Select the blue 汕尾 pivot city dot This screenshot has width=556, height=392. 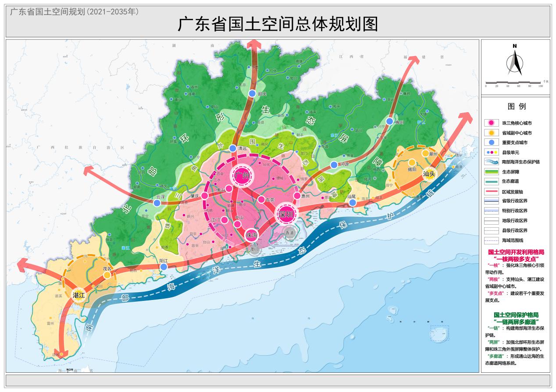pyautogui.click(x=353, y=202)
